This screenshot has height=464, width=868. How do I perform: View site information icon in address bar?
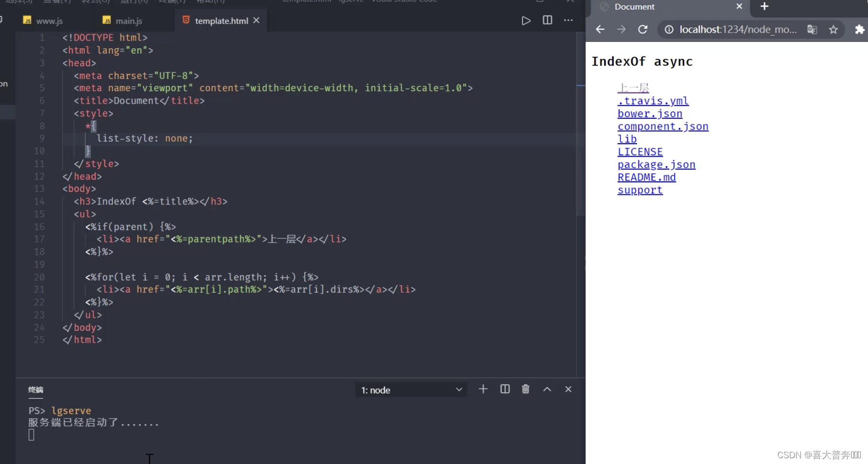pyautogui.click(x=669, y=30)
